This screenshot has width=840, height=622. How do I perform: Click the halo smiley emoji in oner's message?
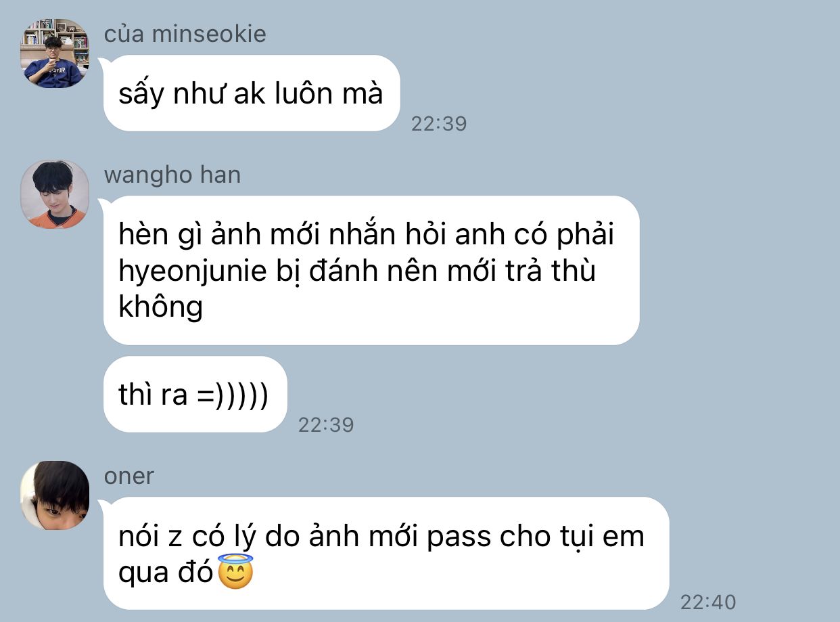pos(235,571)
